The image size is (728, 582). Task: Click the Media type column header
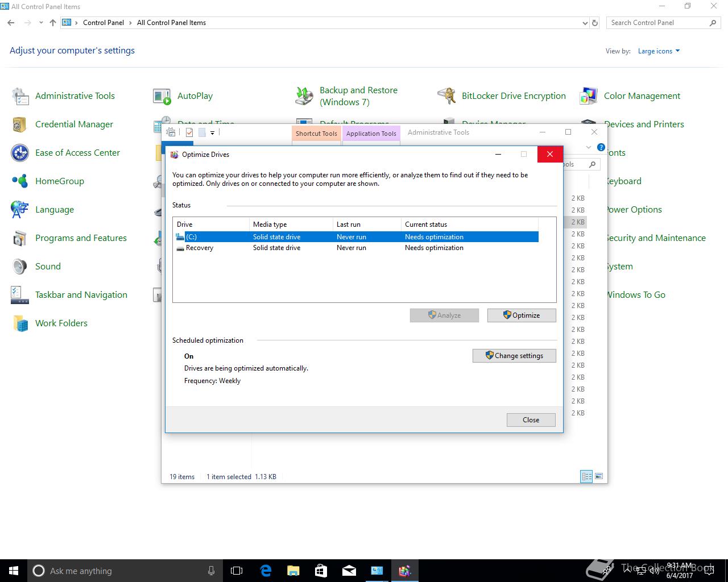(291, 225)
